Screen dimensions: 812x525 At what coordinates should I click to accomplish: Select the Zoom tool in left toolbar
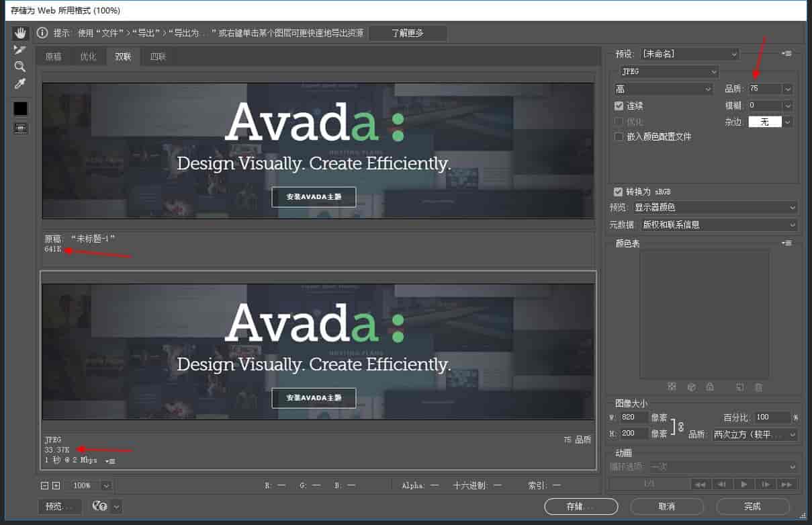click(x=20, y=67)
